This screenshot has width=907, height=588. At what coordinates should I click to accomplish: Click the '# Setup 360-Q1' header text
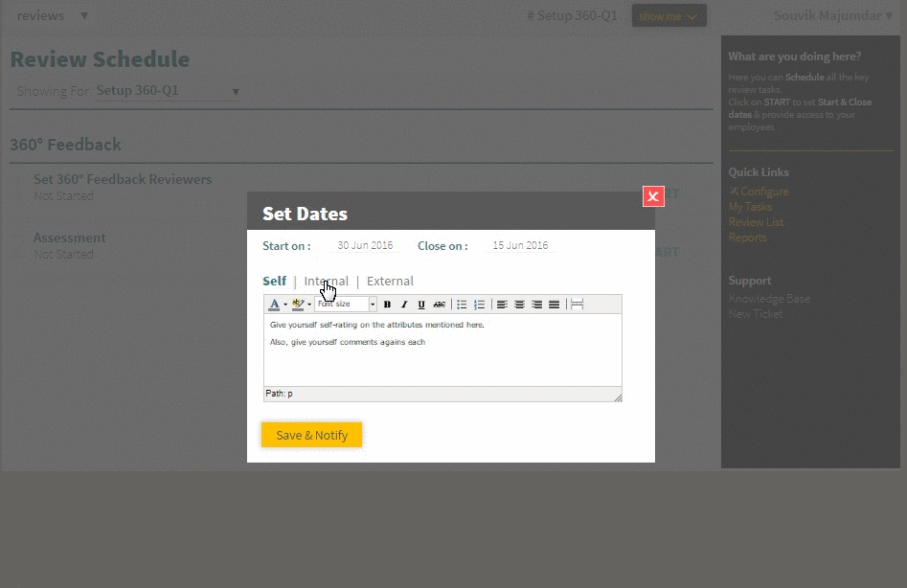(x=572, y=15)
